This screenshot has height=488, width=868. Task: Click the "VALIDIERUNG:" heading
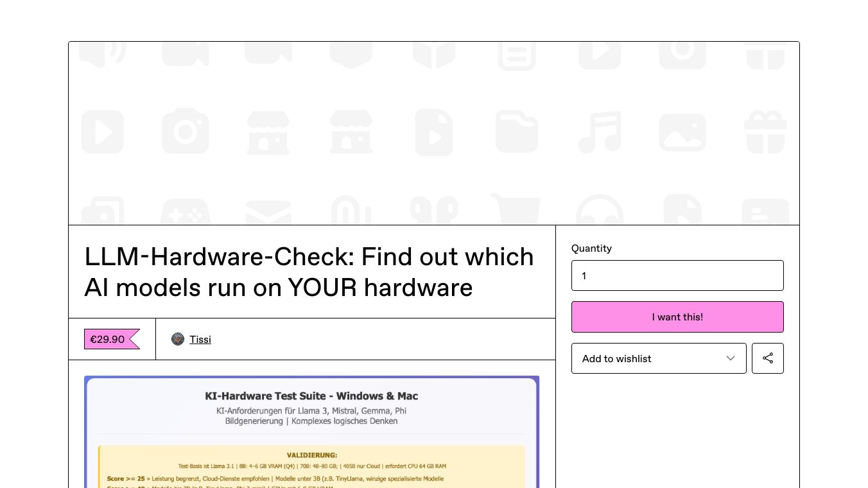click(x=312, y=455)
